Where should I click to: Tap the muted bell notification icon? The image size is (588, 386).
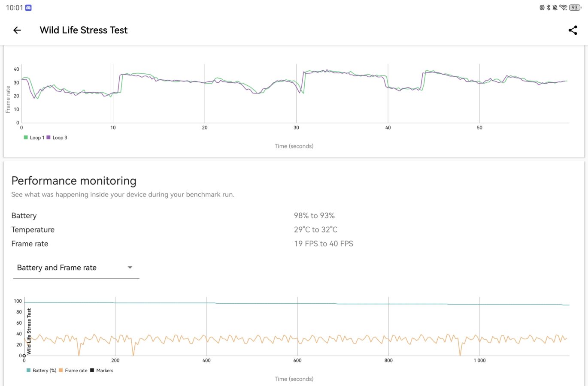(555, 8)
